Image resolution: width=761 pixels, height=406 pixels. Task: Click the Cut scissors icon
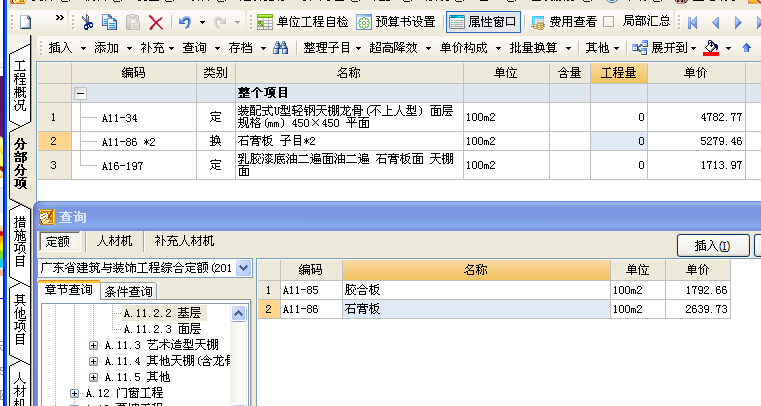87,22
